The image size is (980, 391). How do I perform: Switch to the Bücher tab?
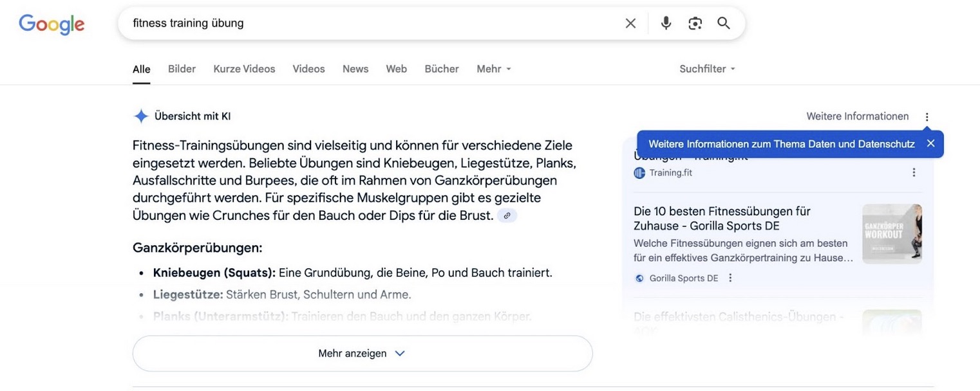442,69
